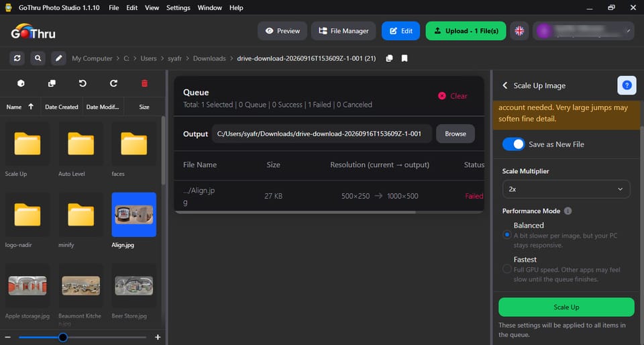Image resolution: width=644 pixels, height=345 pixels.
Task: Click the red trash delete icon
Action: [145, 83]
